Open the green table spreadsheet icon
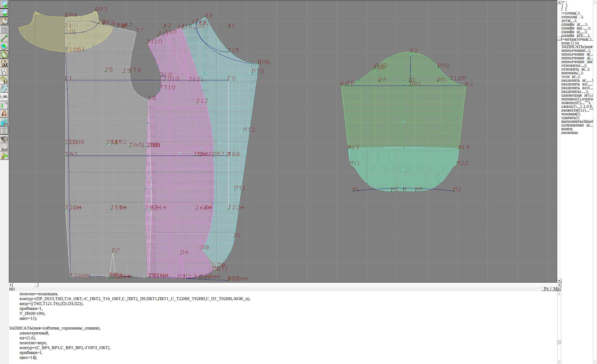The image size is (597, 364). coord(4,105)
